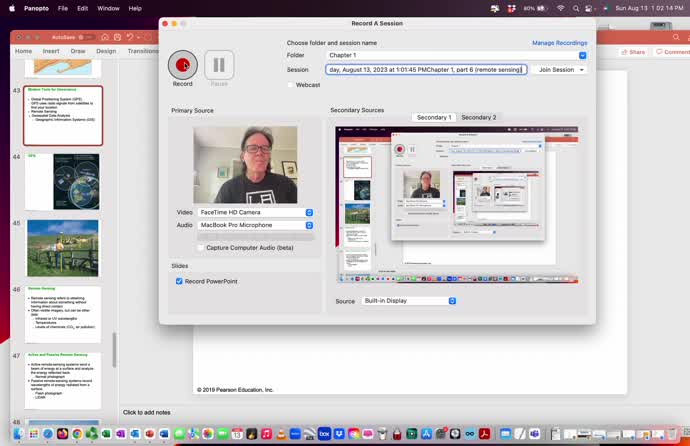The image size is (690, 446).
Task: Enable the Webcast checkbox
Action: pyautogui.click(x=291, y=85)
